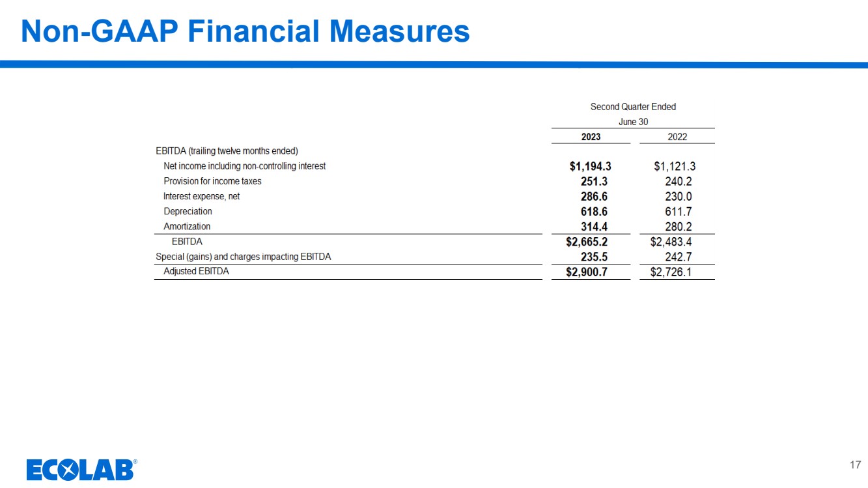The height and width of the screenshot is (488, 868).
Task: Click the EBITDA trailing twelve months label
Action: [227, 151]
